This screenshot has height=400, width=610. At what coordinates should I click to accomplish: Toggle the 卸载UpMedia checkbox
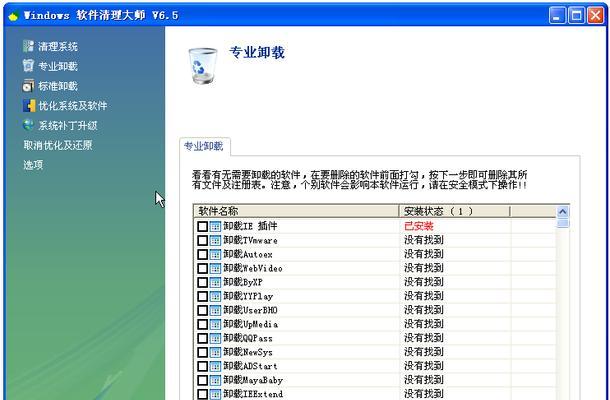point(202,325)
